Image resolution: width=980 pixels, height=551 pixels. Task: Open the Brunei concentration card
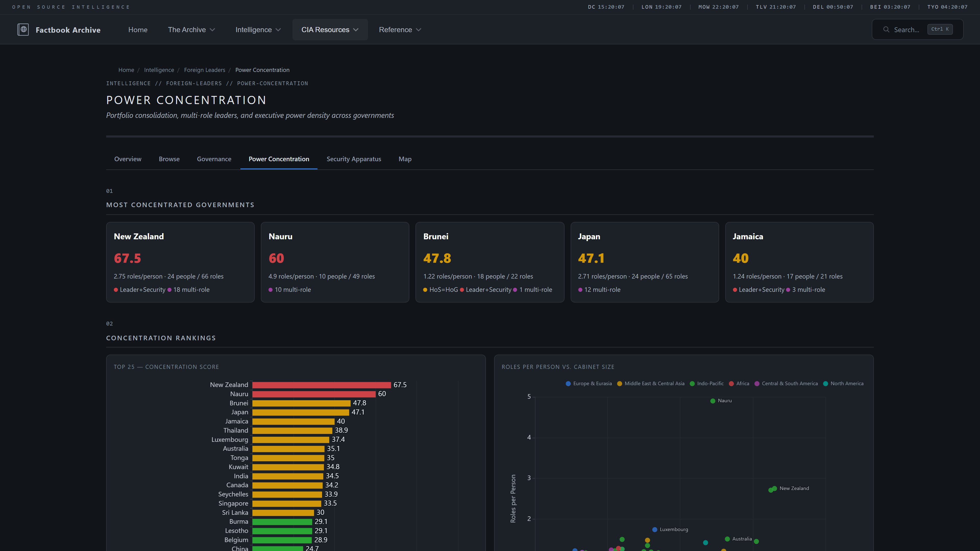click(489, 262)
